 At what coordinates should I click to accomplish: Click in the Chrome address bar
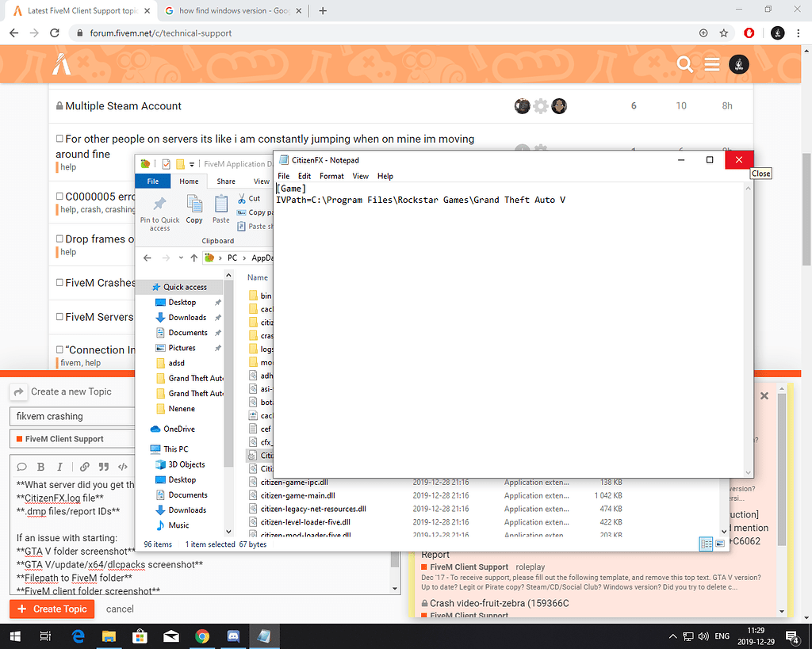pyautogui.click(x=383, y=33)
